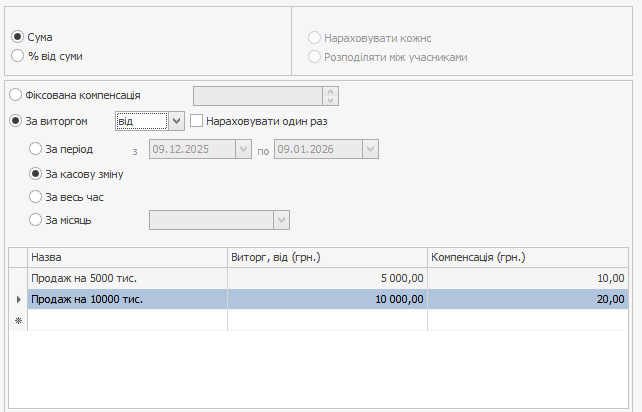Image resolution: width=642 pixels, height=412 pixels.
Task: Select the '% від суми' option
Action: point(17,56)
